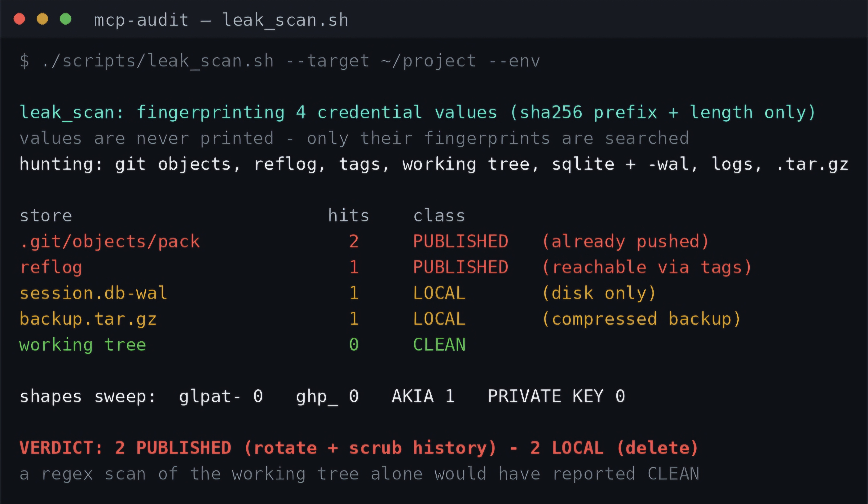The width and height of the screenshot is (868, 504).
Task: Click the green maximize window button
Action: click(x=66, y=19)
